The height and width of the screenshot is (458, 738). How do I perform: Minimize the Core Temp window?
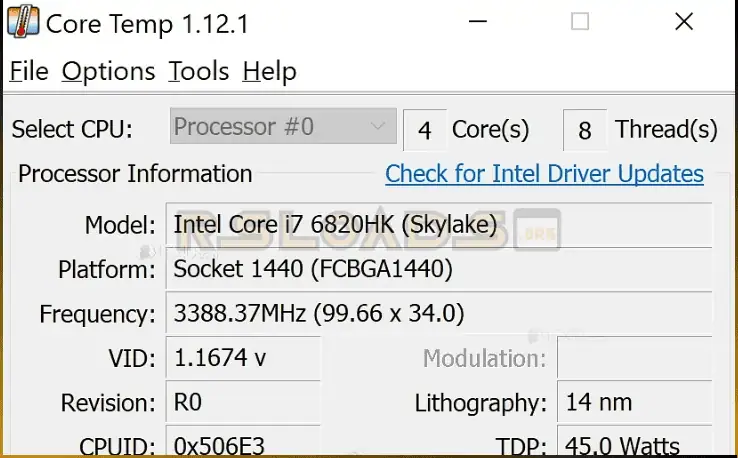477,21
